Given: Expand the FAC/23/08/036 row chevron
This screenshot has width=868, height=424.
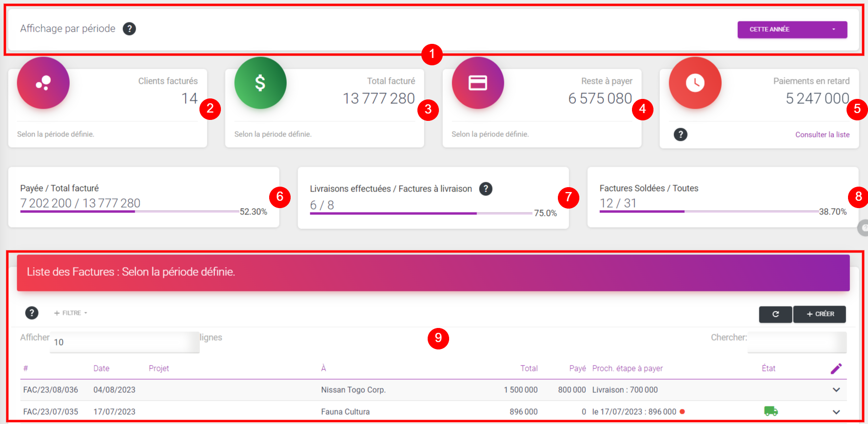Looking at the screenshot, I should point(836,390).
